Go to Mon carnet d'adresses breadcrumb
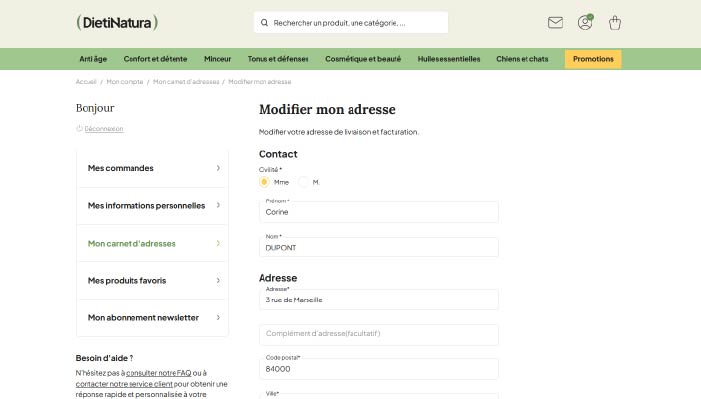The width and height of the screenshot is (701, 399). click(186, 82)
